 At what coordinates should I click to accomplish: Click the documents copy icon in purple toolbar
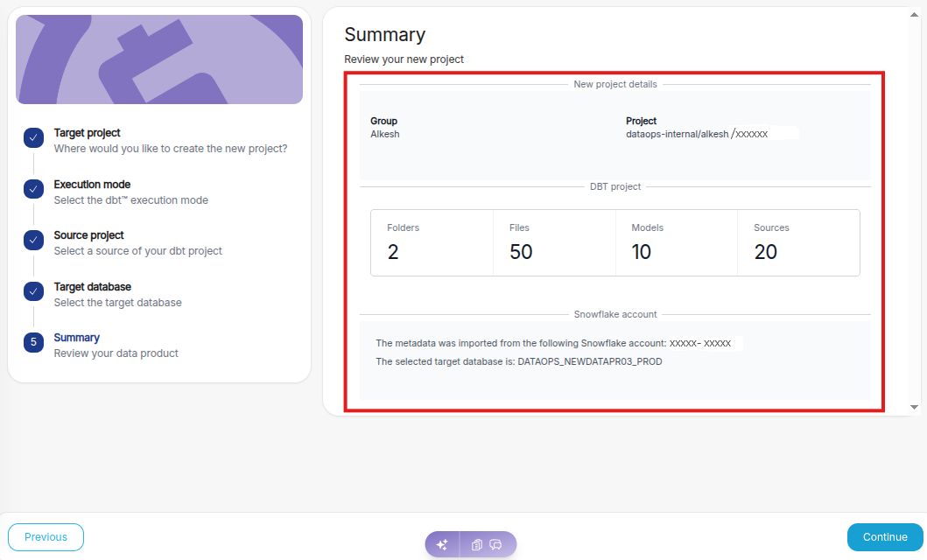[477, 544]
